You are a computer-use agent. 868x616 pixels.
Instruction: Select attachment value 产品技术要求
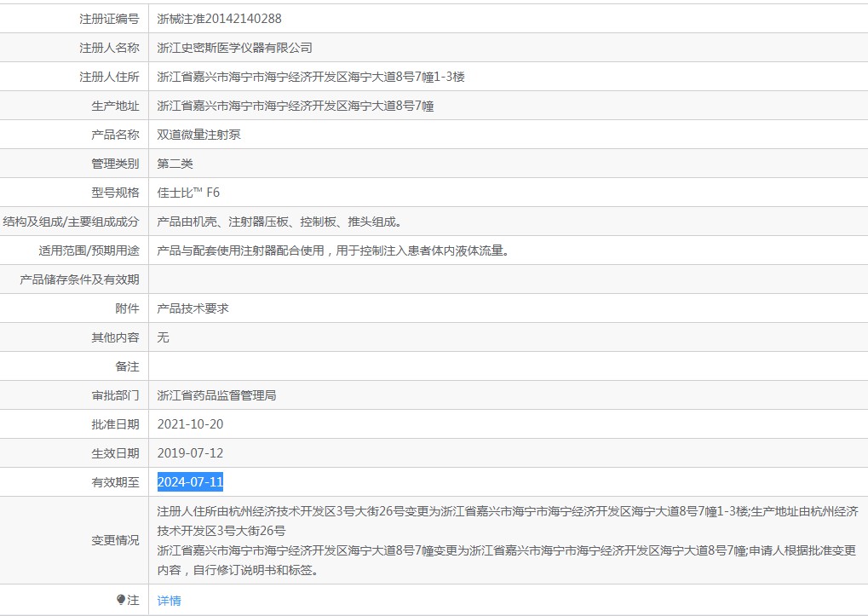pos(193,308)
